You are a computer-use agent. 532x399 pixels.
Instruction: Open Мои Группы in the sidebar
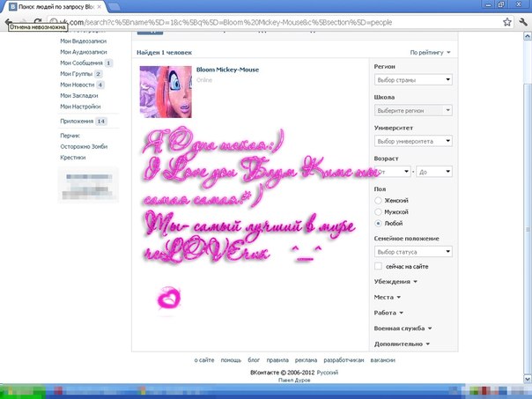(77, 74)
